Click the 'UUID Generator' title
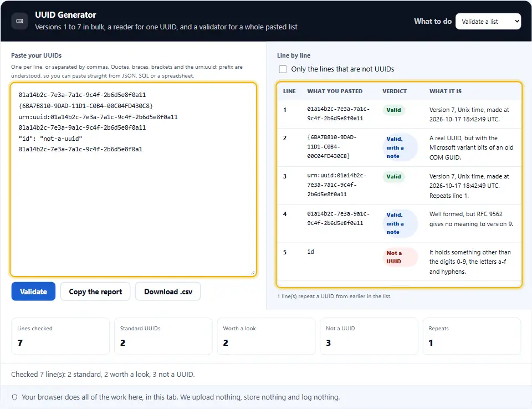 click(65, 15)
